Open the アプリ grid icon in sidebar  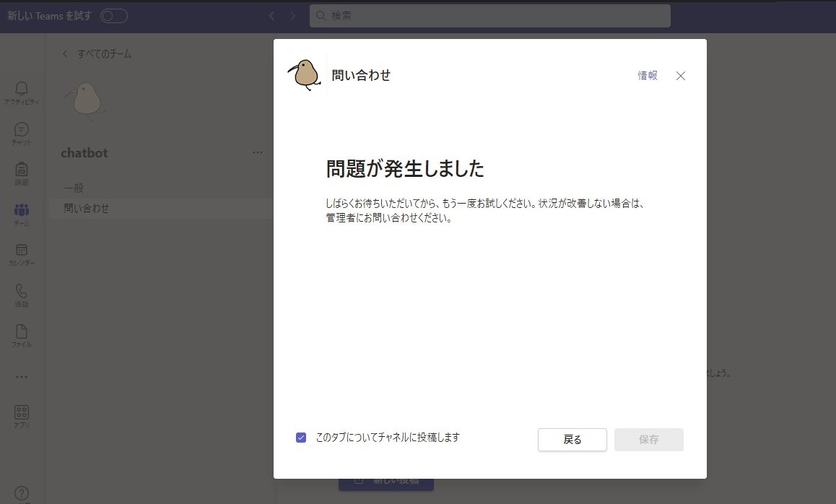[x=22, y=412]
